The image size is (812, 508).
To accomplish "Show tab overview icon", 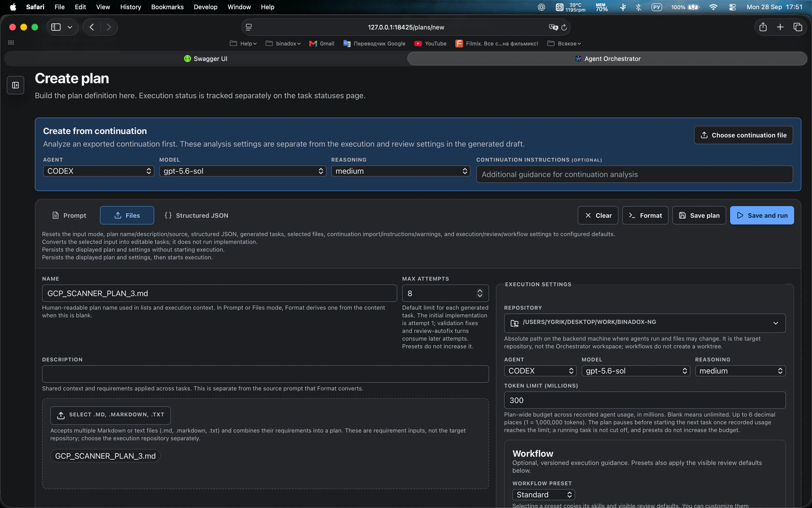I will (797, 27).
